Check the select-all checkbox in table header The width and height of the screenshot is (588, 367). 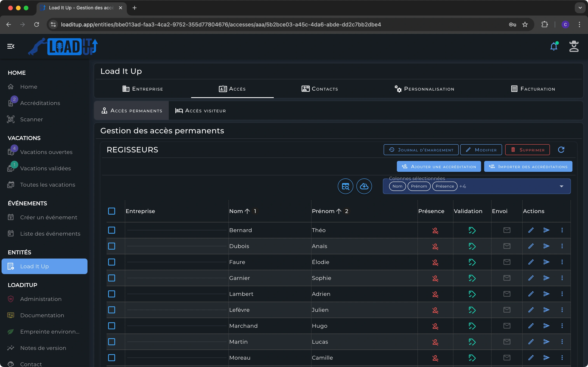click(112, 211)
